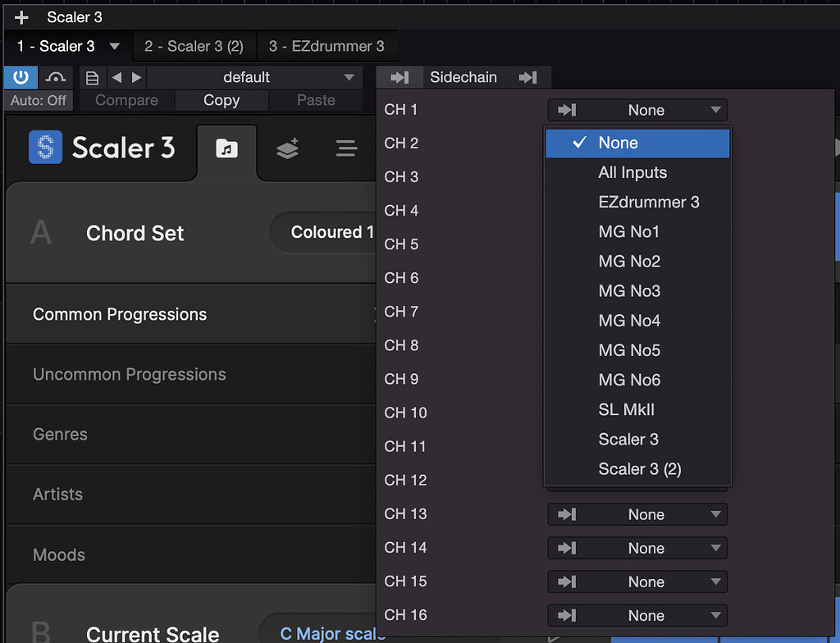Screen dimensions: 840x643
Task: Click the MIDI input routing icon left of Sidechain
Action: [399, 77]
